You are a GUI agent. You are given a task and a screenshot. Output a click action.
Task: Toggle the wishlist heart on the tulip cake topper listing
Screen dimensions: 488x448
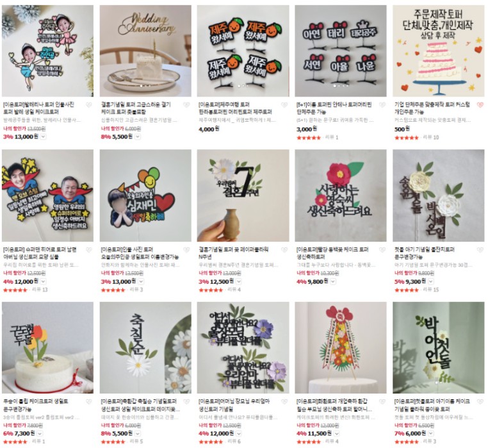(89, 402)
